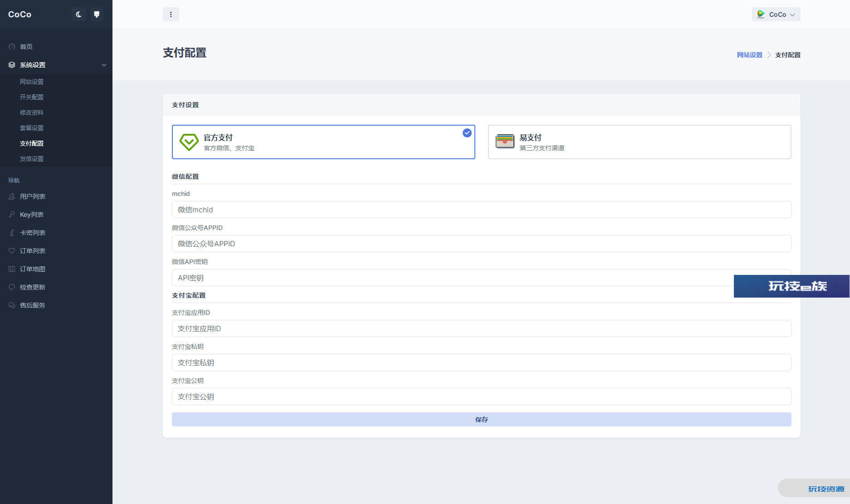Click the 支付宝配置 section heading
The image size is (850, 504).
pos(189,295)
